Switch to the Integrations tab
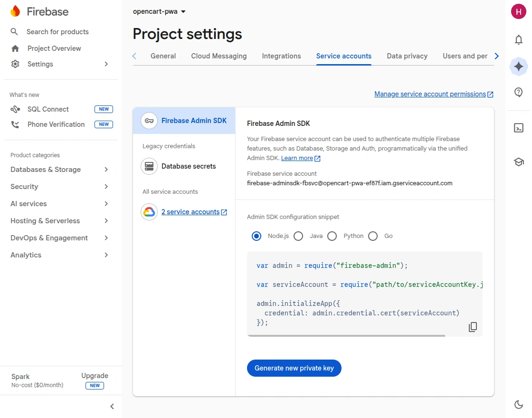The height and width of the screenshot is (418, 532). click(x=281, y=56)
